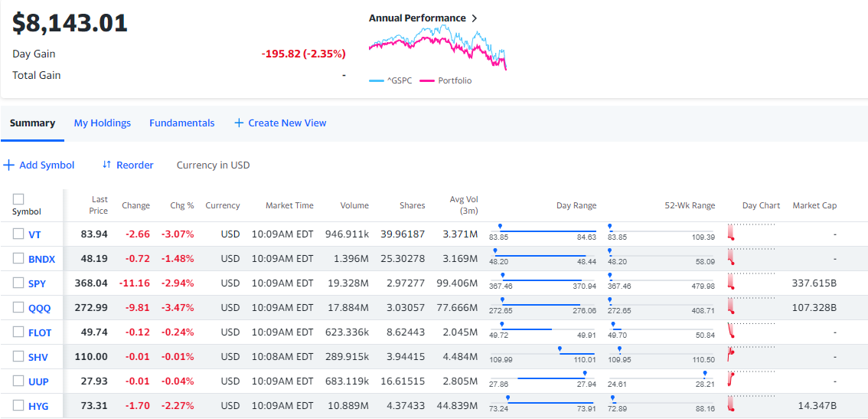
Task: Open the BNDX day chart sparkline
Action: pyautogui.click(x=751, y=257)
